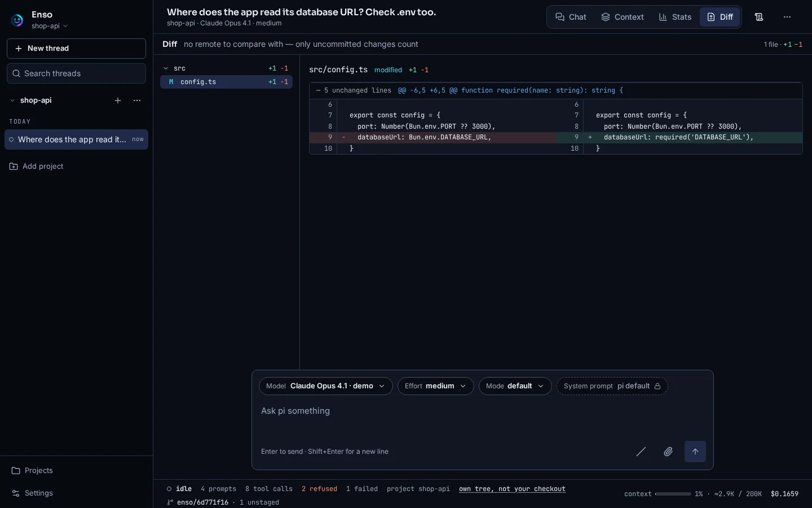Click the '1 failed' status entry
812x508 pixels.
(x=362, y=489)
